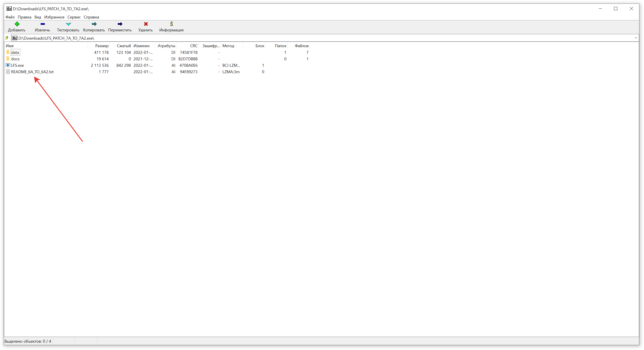Select the data folder in the list
The width and height of the screenshot is (644, 350).
(15, 52)
